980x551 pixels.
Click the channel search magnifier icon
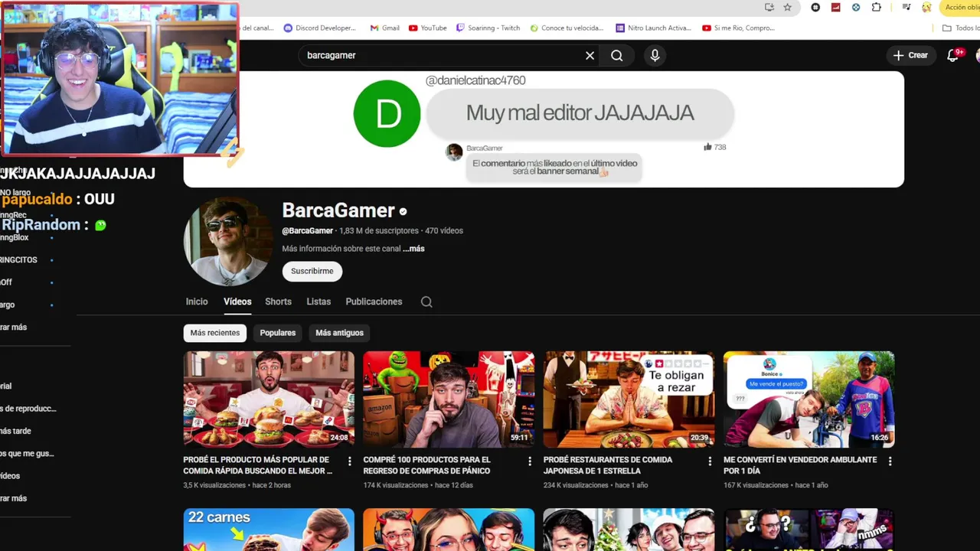[426, 302]
